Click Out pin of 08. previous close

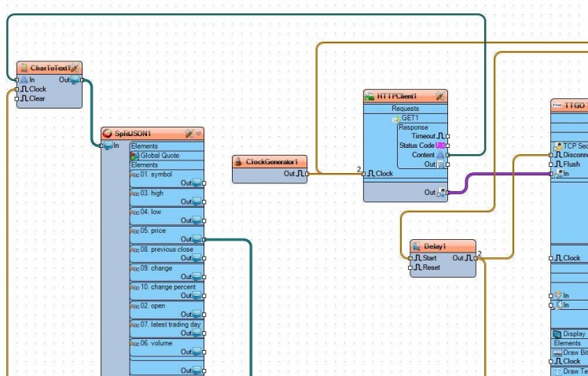204,258
